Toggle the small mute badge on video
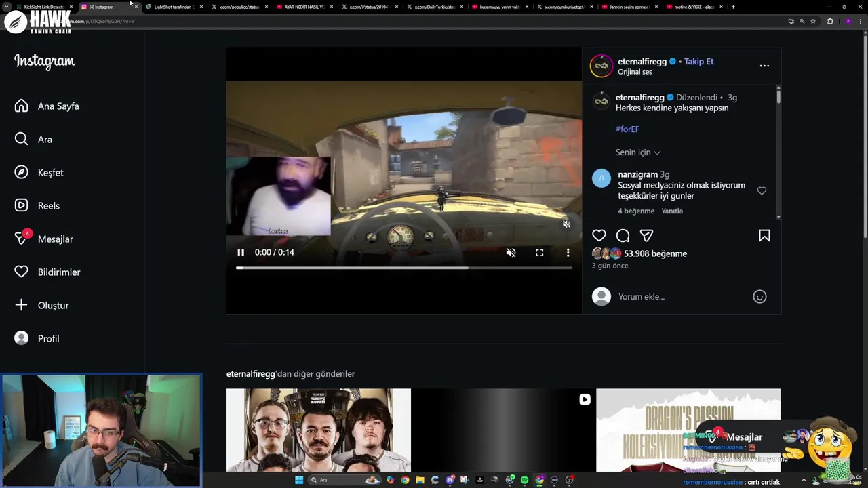 coord(567,224)
